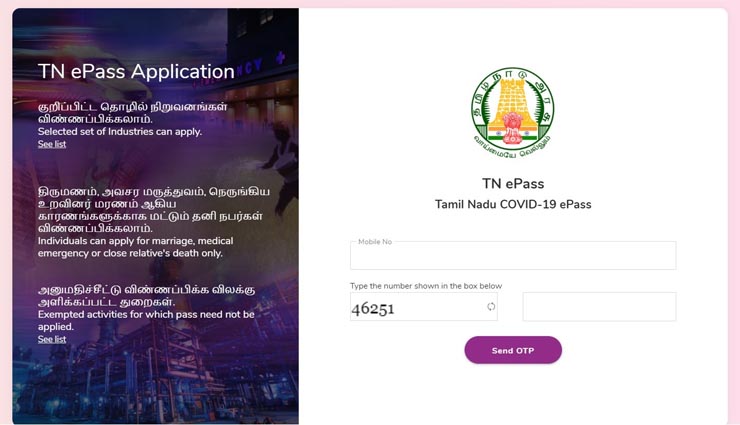Focus the captcha answer input box
Image resolution: width=740 pixels, height=425 pixels.
point(599,307)
